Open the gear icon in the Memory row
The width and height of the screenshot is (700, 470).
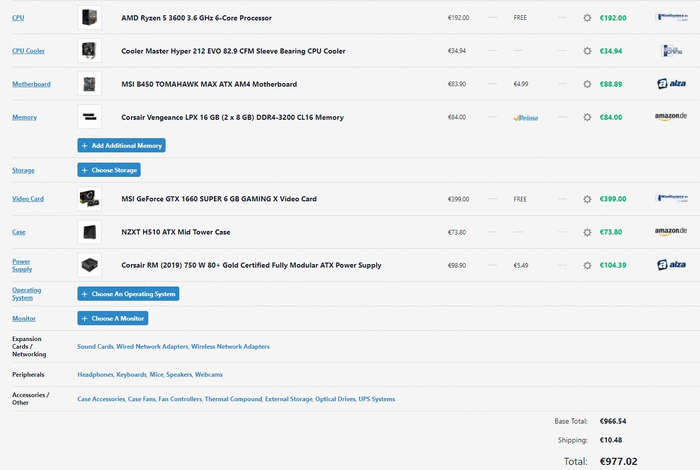pos(587,117)
